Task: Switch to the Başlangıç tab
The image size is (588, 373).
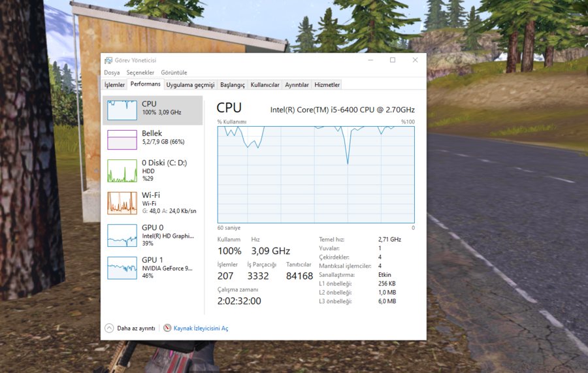Action: tap(233, 85)
